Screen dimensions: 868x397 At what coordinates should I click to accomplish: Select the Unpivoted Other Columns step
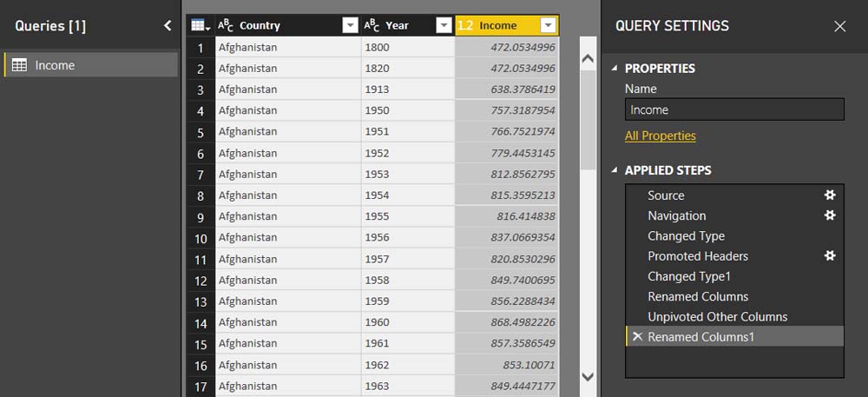pyautogui.click(x=717, y=317)
